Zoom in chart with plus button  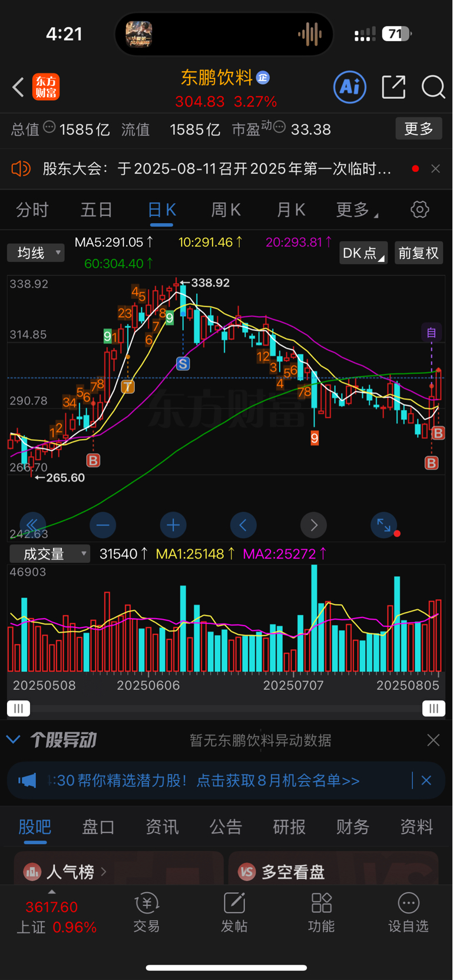coord(173,524)
